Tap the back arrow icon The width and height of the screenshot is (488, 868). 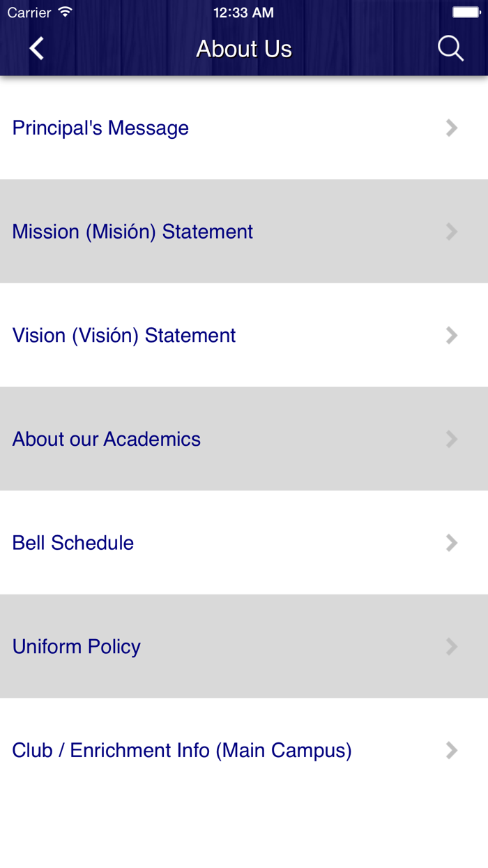pos(37,49)
